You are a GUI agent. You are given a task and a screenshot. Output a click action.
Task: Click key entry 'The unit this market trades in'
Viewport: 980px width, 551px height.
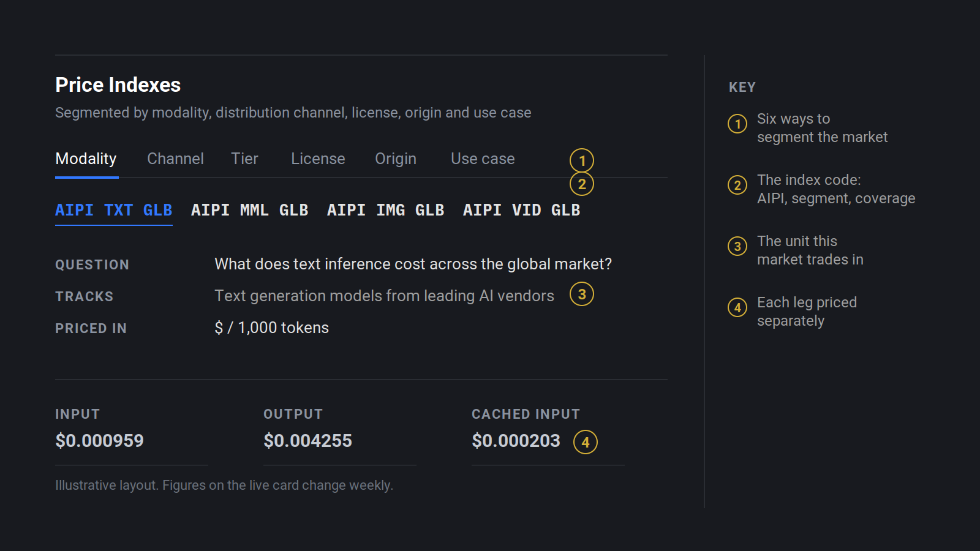point(810,250)
